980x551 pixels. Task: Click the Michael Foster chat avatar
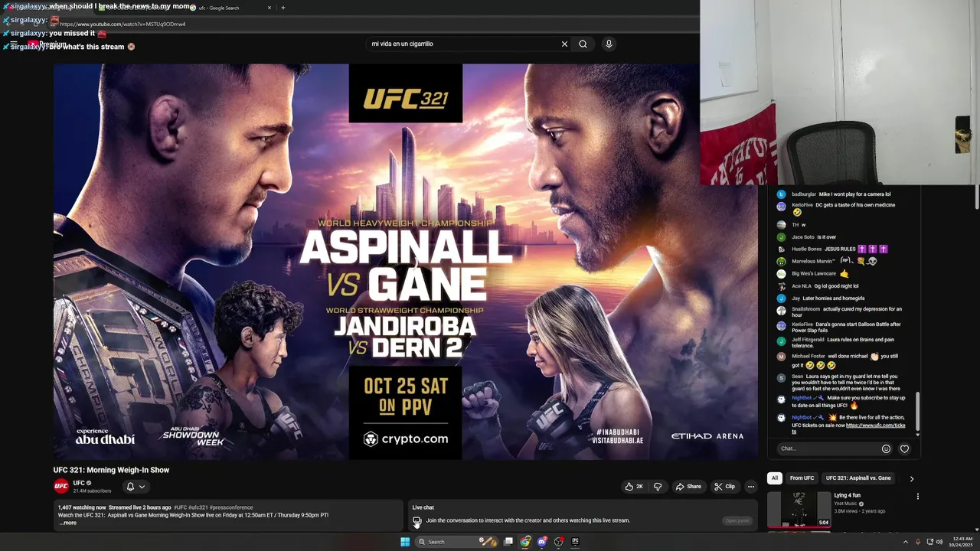tap(781, 357)
